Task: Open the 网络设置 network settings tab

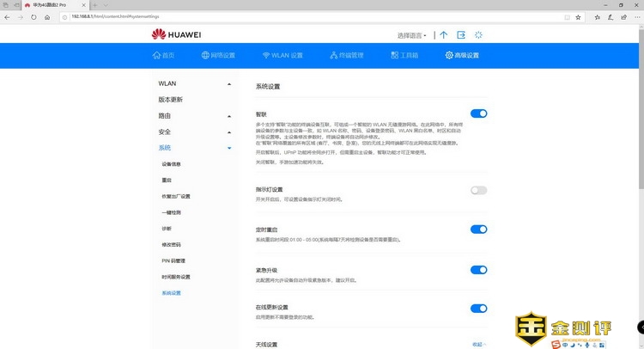Action: 218,56
